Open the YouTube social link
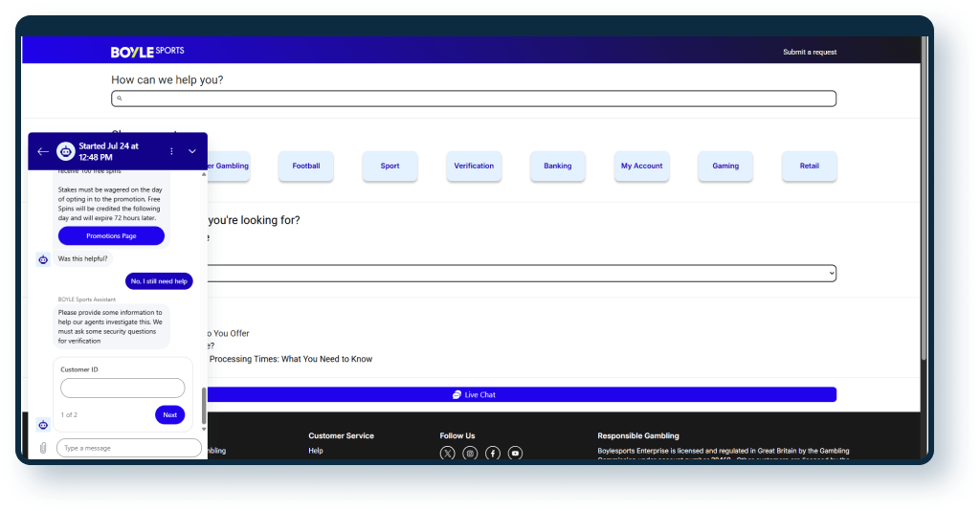Screen dimensions: 980x511 coord(516,454)
